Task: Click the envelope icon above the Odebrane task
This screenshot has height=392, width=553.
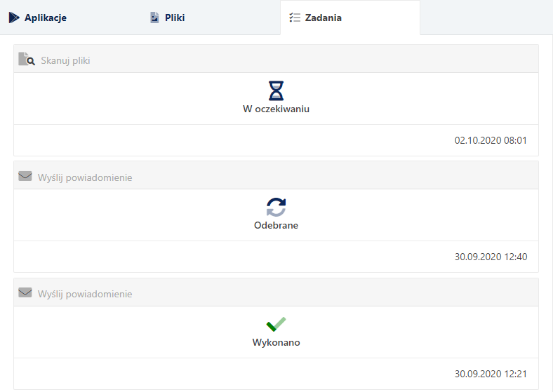Action: (26, 177)
